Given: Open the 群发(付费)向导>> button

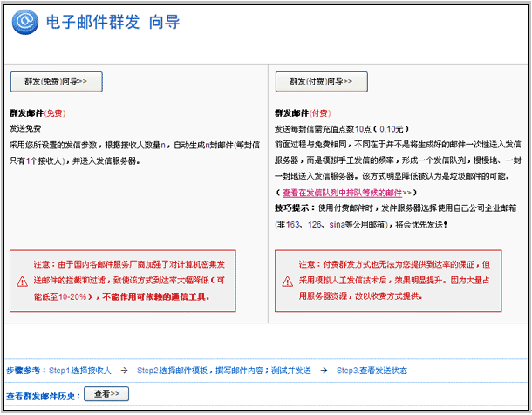Looking at the screenshot, I should click(321, 82).
